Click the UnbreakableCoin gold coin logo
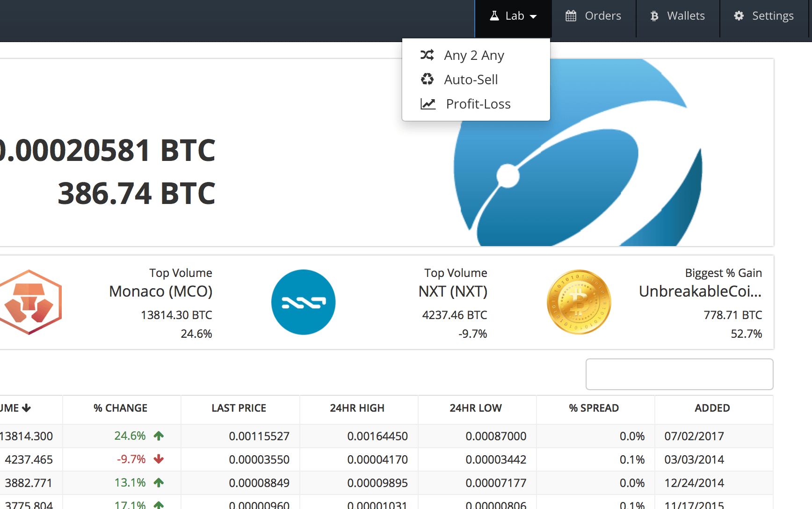Screen dimensions: 812x509 click(x=579, y=302)
